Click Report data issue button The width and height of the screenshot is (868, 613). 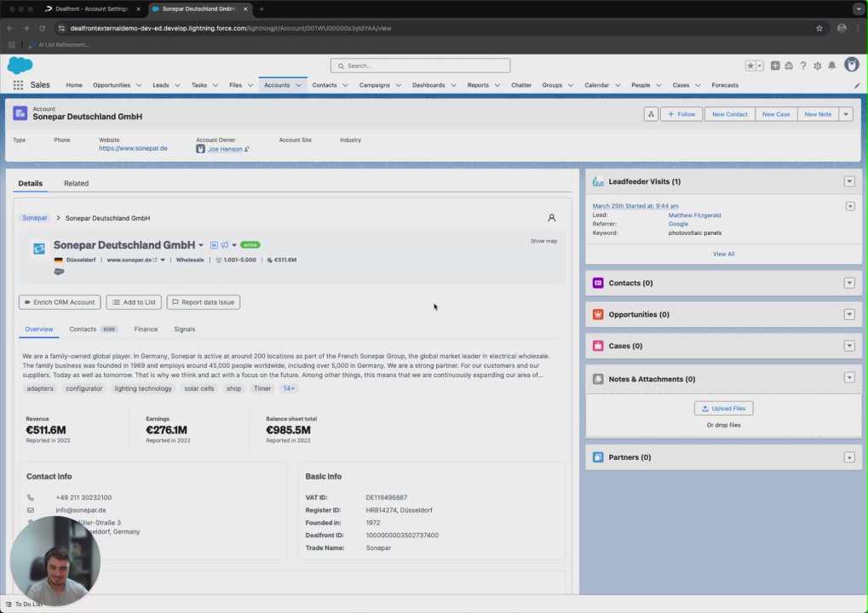click(204, 302)
